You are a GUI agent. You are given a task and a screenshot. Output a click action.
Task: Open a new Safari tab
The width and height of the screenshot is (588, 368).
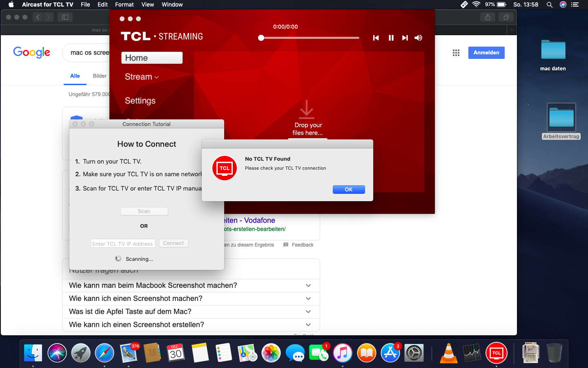[512, 30]
